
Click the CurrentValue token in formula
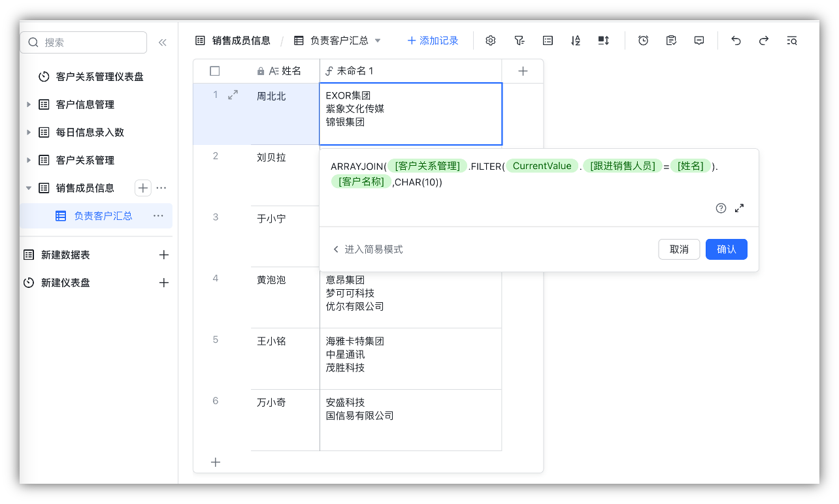(542, 166)
